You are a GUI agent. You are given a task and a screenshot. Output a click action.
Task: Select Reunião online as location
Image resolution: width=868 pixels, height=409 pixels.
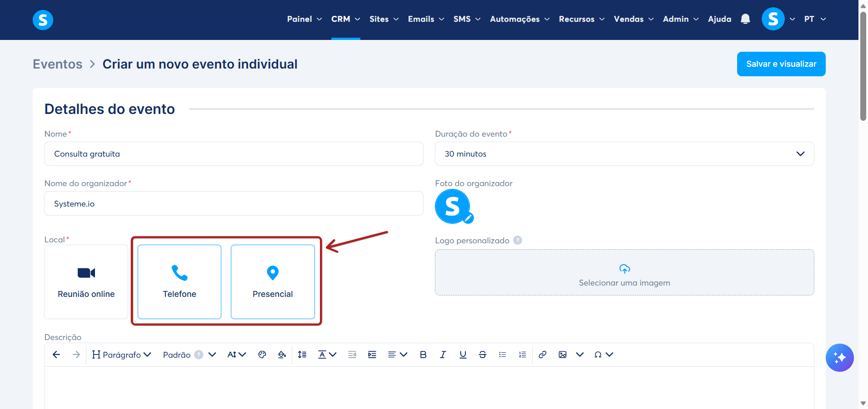point(86,282)
